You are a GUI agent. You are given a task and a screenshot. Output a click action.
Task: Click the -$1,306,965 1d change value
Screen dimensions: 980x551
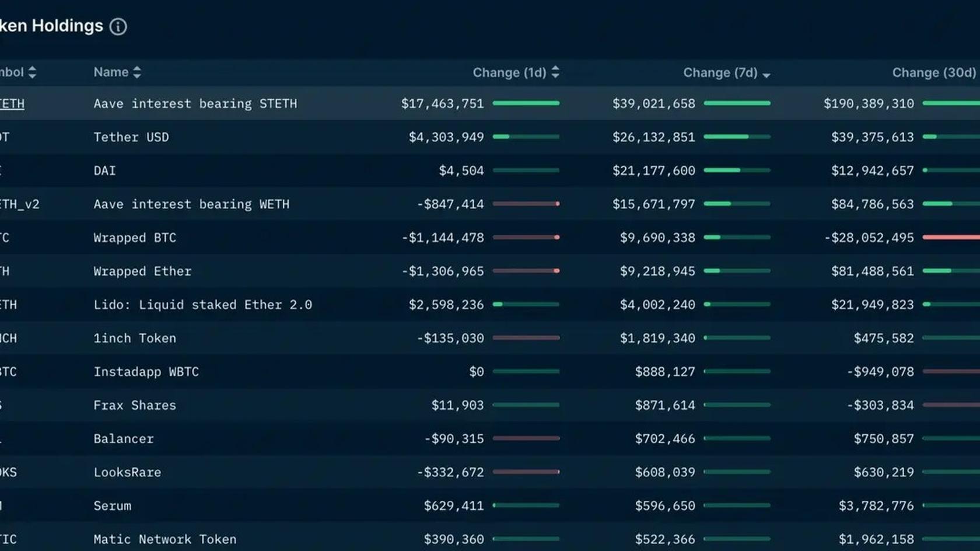(x=443, y=271)
